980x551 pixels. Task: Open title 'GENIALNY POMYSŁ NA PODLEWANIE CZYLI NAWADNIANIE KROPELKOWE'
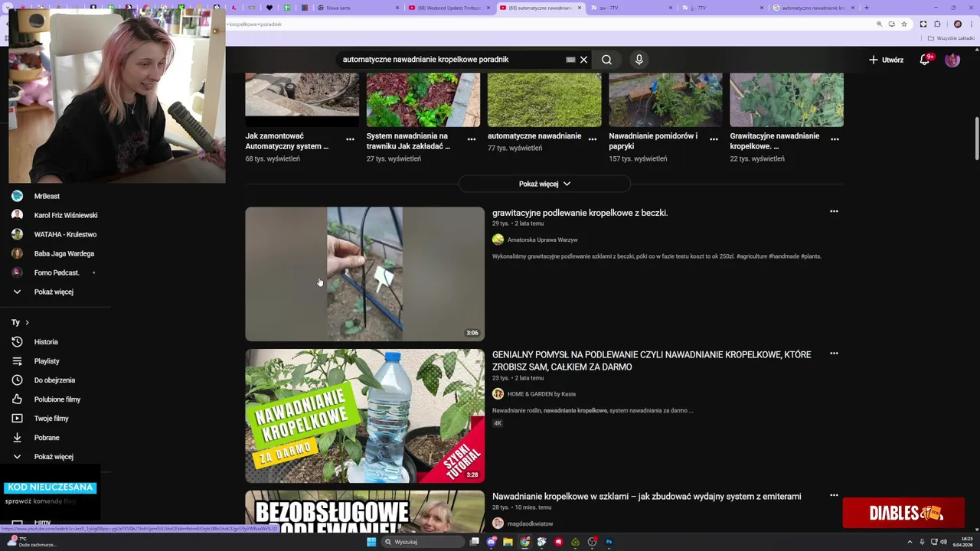pyautogui.click(x=652, y=360)
